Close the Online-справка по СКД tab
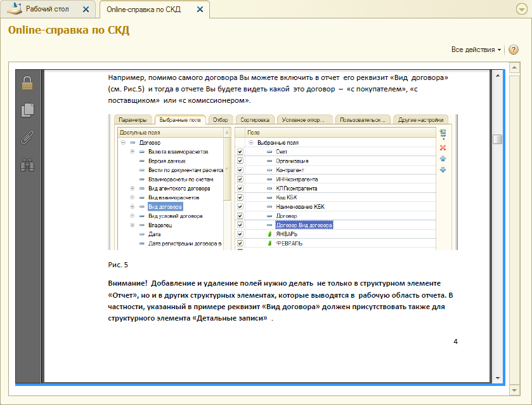The height and width of the screenshot is (405, 532). click(x=200, y=10)
